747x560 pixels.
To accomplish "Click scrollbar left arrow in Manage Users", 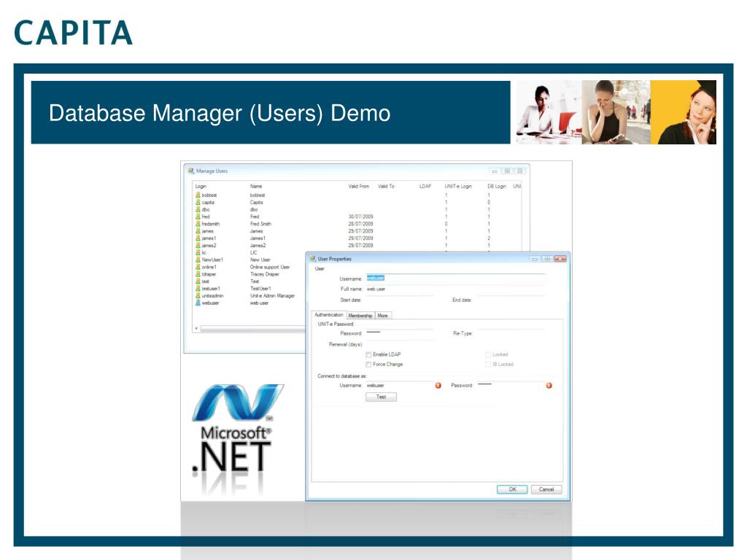I will tap(196, 329).
